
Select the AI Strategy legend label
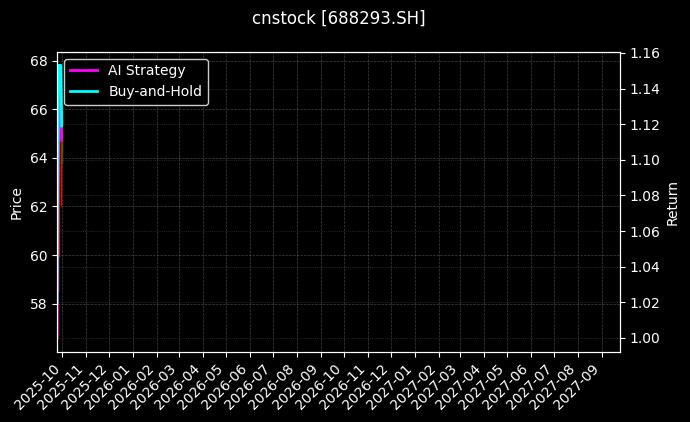pos(146,70)
